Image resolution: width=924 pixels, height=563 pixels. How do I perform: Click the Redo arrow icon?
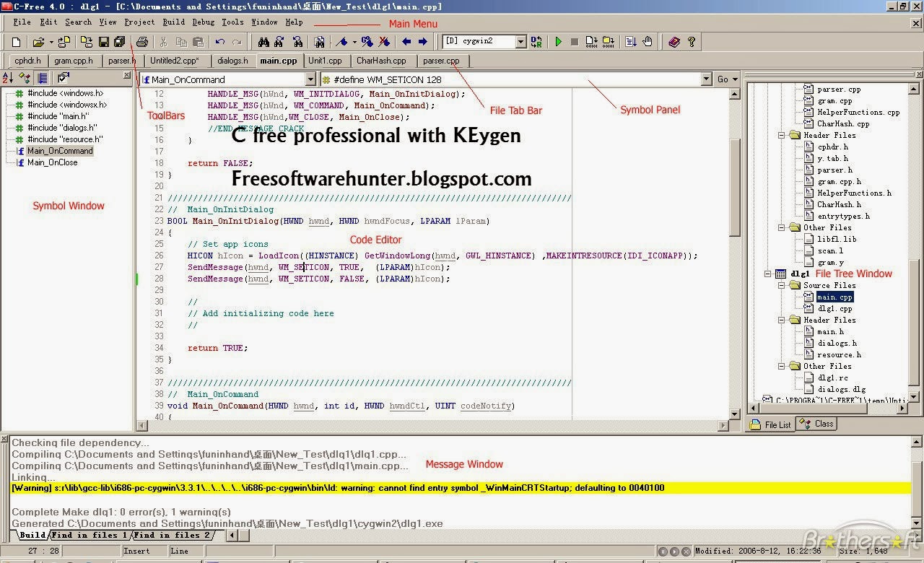point(237,42)
